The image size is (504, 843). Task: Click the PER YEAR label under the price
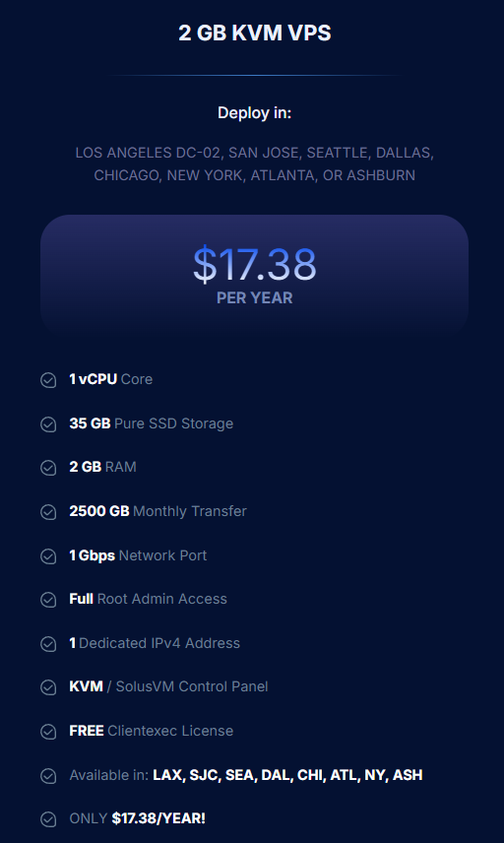pyautogui.click(x=254, y=297)
